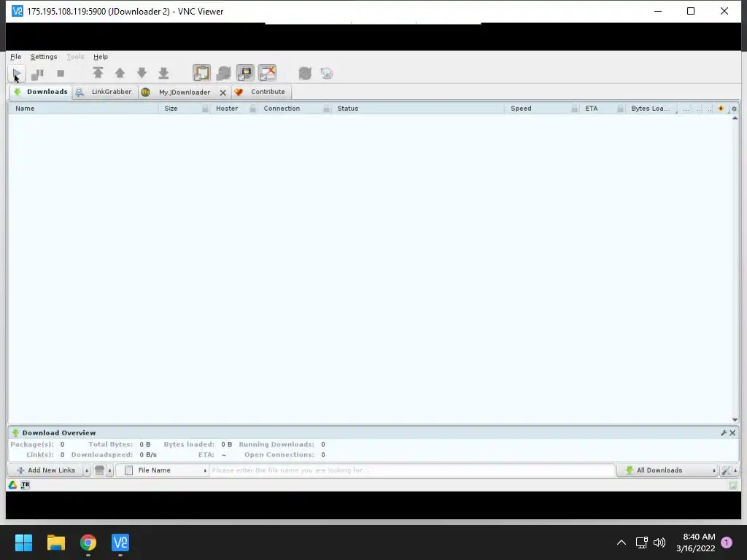Toggle lock on the Speed column
This screenshot has width=747, height=560.
(x=575, y=109)
